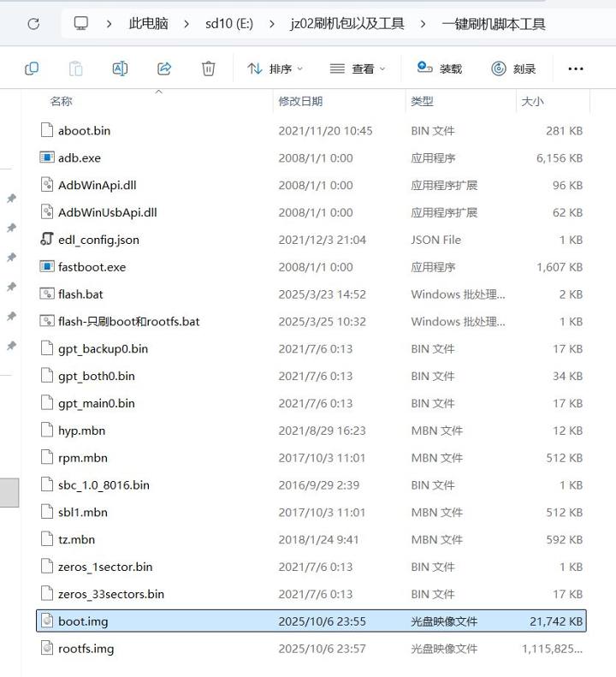
Task: Go to jz02刷机包以及工具 breadcrumb folder
Action: [x=347, y=24]
